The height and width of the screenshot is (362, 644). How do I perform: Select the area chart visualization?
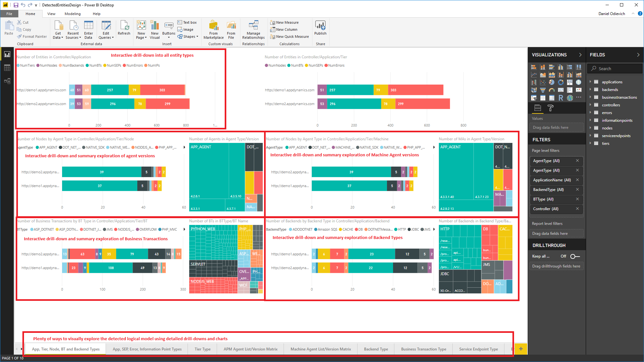(543, 75)
